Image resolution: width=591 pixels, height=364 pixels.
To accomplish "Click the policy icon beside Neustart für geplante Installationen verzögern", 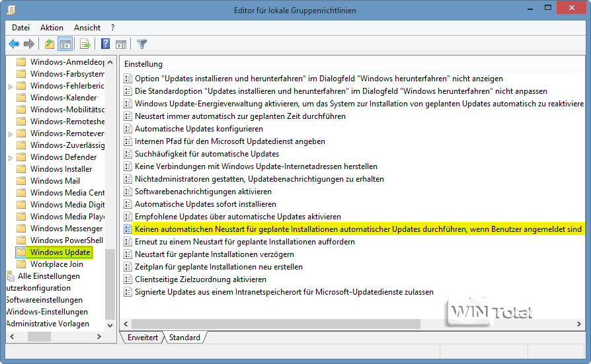I will [x=128, y=254].
